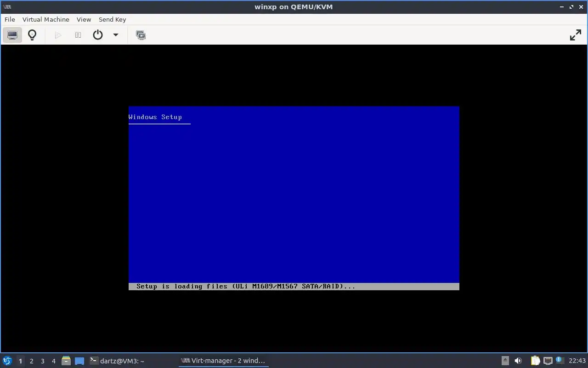Screen dimensions: 588x368
Task: Show virtual hardware details (lightbulb icon)
Action: (x=32, y=35)
